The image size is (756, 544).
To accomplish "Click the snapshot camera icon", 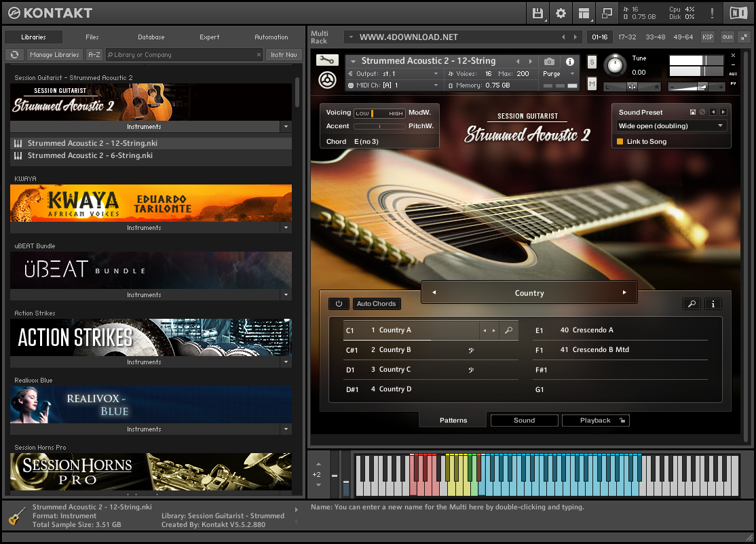I will pos(549,62).
